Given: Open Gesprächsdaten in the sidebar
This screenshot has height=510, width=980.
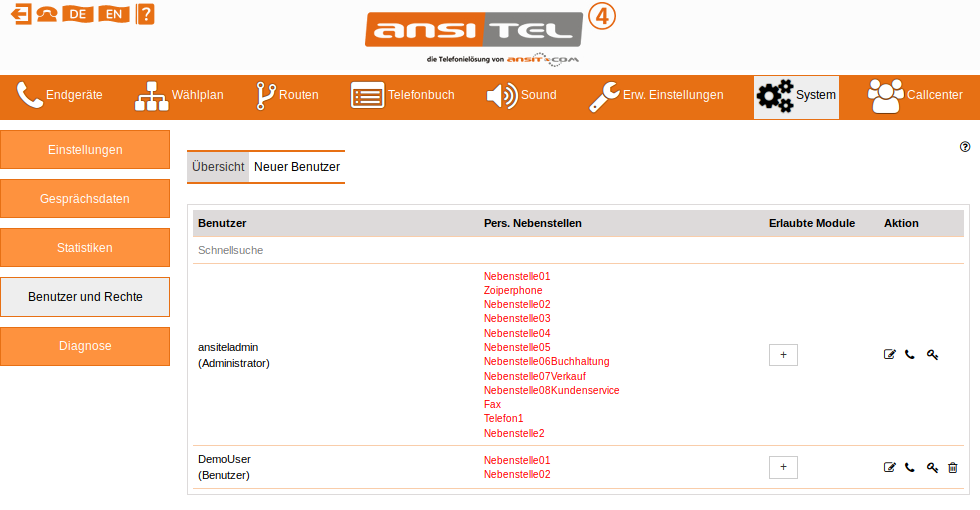Looking at the screenshot, I should click(x=85, y=199).
